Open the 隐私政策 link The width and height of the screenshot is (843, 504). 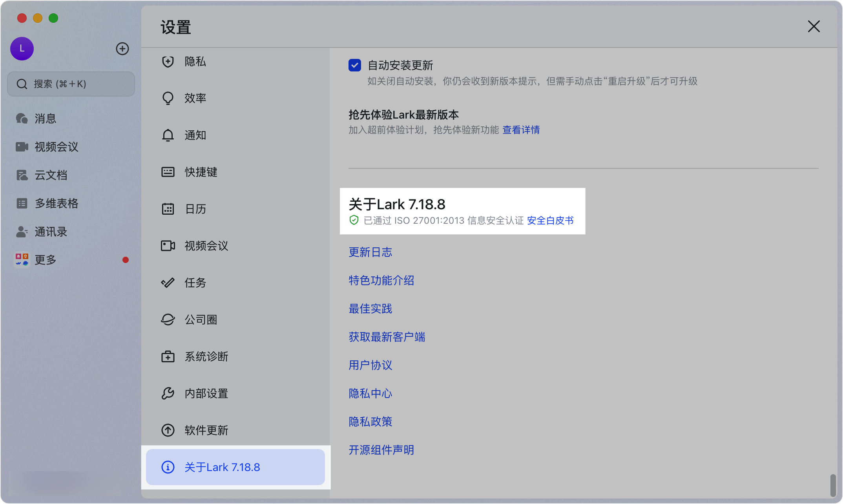click(370, 422)
